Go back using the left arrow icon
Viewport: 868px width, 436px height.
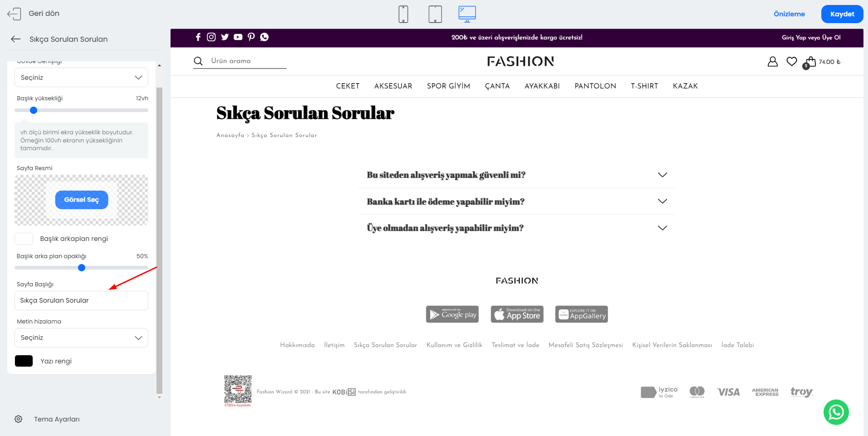pyautogui.click(x=16, y=39)
